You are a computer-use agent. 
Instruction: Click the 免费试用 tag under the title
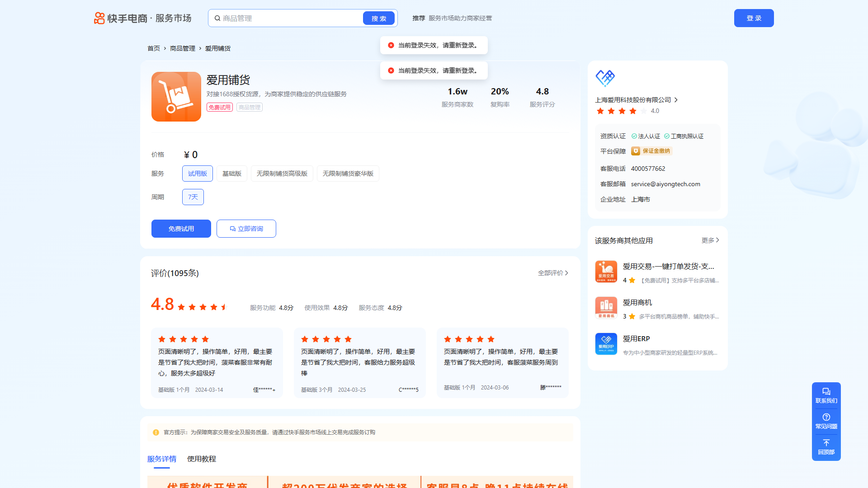click(x=220, y=107)
